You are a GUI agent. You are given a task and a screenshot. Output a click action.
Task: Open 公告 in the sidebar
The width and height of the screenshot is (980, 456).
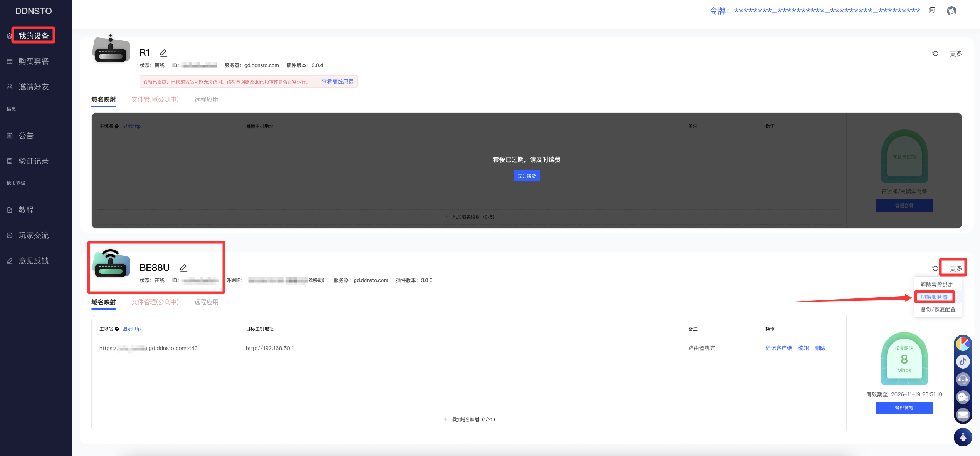click(x=26, y=136)
